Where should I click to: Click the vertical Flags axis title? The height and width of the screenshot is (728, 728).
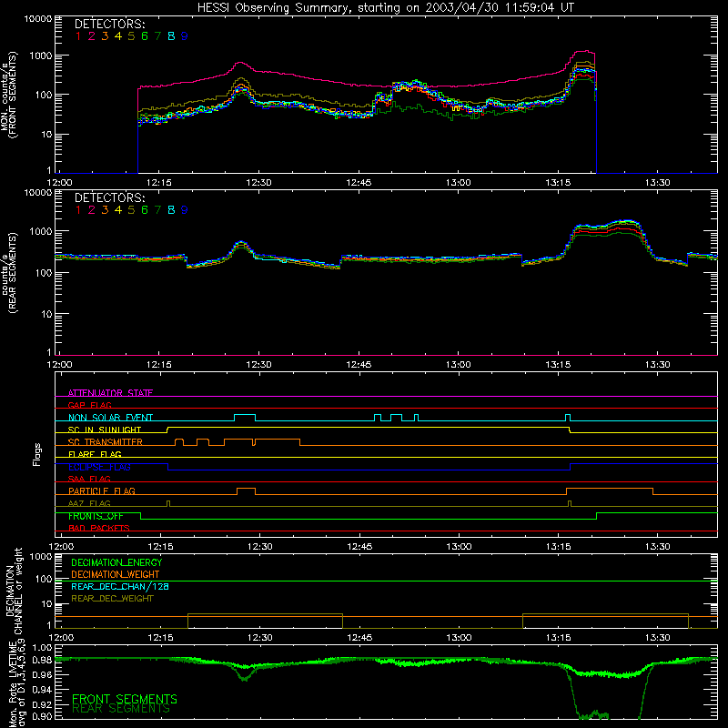click(36, 454)
